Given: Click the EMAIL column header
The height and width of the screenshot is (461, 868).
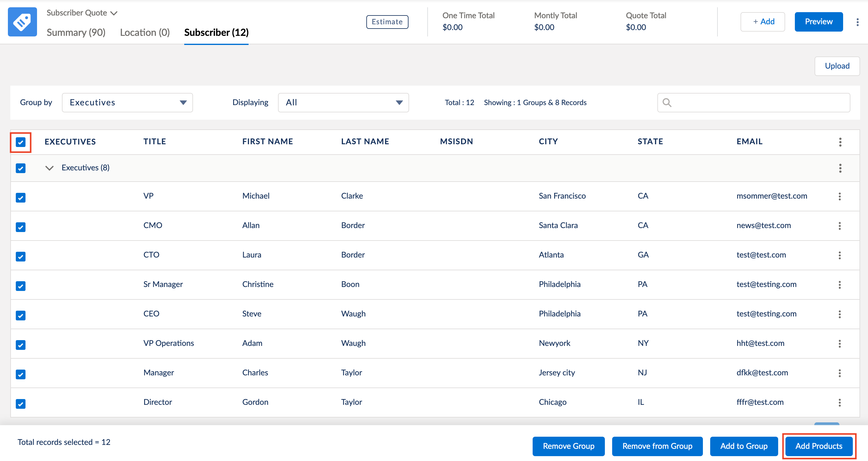Looking at the screenshot, I should pyautogui.click(x=749, y=142).
